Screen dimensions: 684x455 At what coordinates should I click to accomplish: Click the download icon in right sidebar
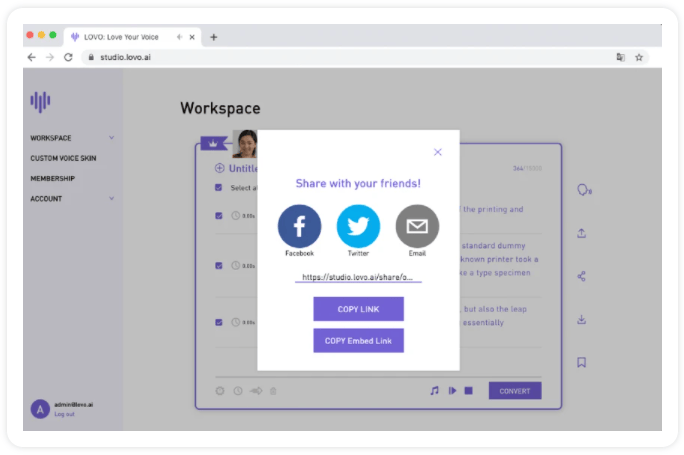(x=581, y=320)
